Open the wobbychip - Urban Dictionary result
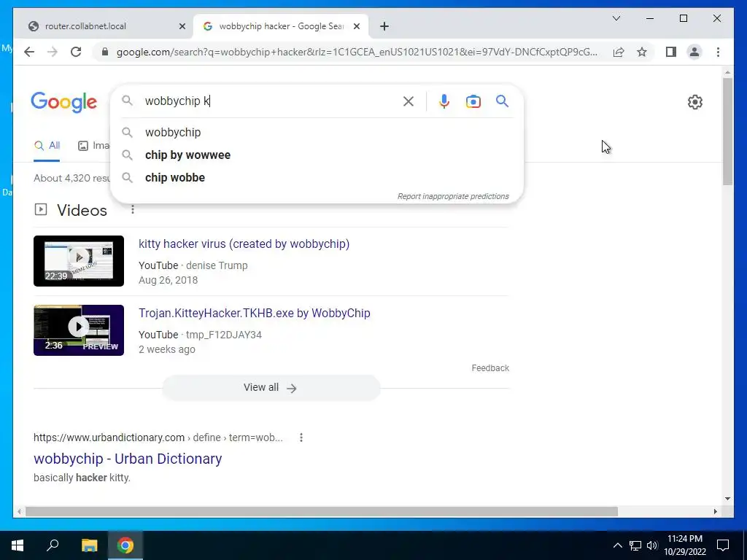Screen dimensions: 747x560 (x=128, y=459)
